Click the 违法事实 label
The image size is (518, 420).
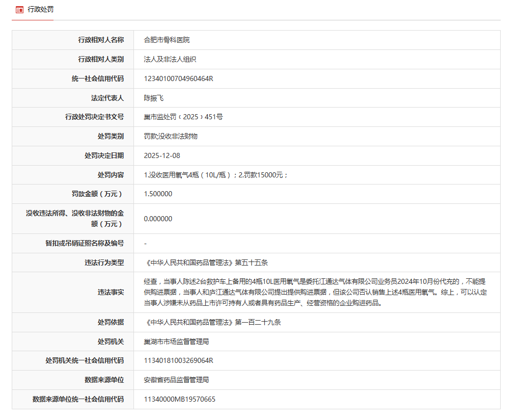(111, 293)
